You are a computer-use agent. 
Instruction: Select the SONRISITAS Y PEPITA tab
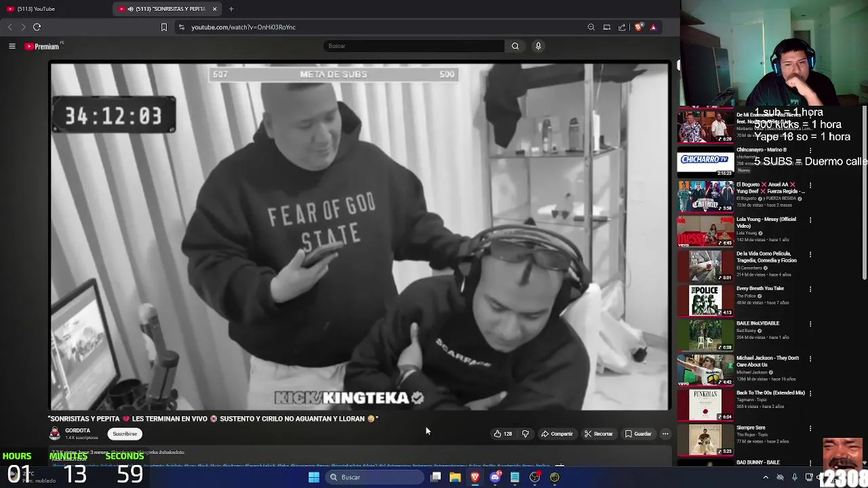pos(167,9)
